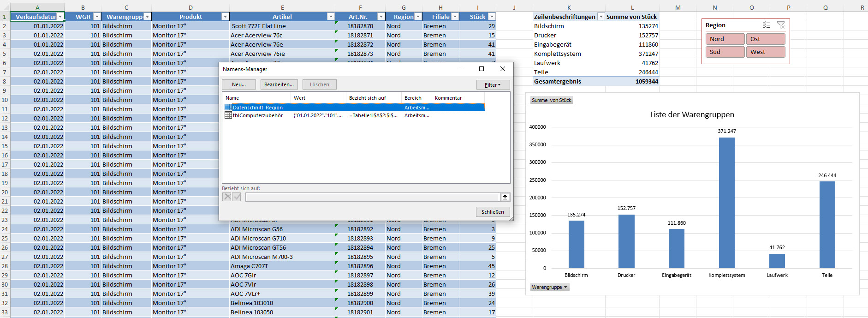Maximize the Namens-Manager dialog
The height and width of the screenshot is (318, 868).
point(482,69)
